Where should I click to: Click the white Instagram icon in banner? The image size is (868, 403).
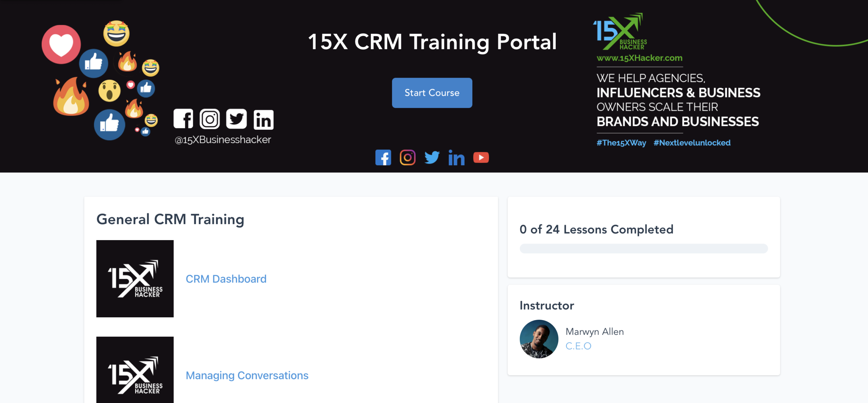pyautogui.click(x=210, y=119)
